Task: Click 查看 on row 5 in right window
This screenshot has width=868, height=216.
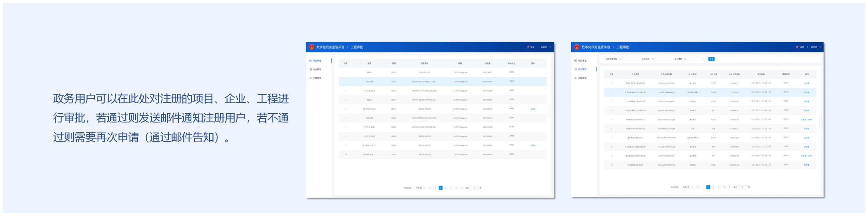Action: pos(804,120)
